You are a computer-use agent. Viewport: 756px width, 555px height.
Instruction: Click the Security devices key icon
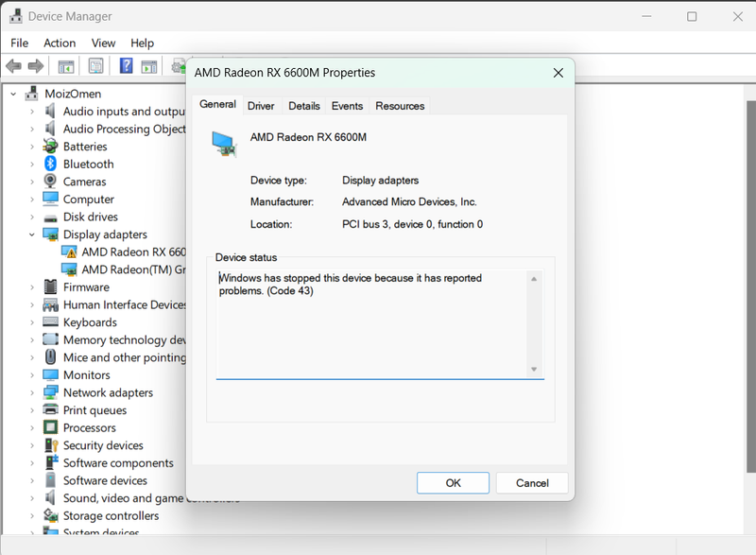click(51, 445)
